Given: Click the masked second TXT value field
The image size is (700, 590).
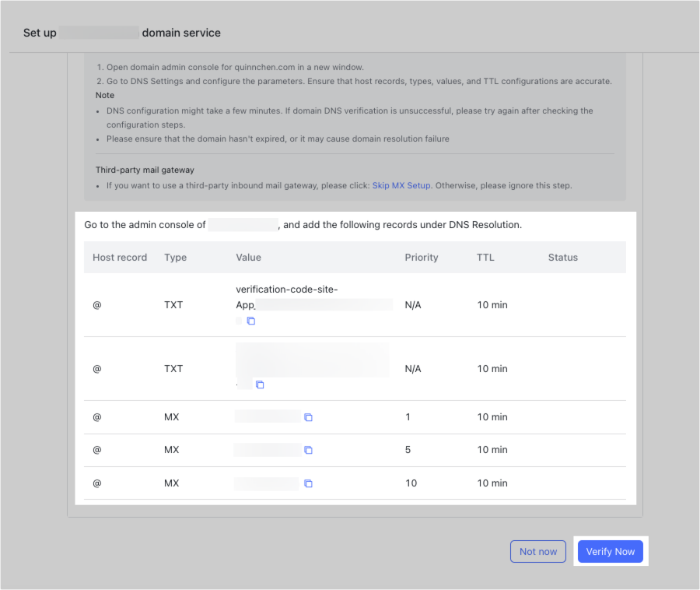Looking at the screenshot, I should pyautogui.click(x=311, y=360).
